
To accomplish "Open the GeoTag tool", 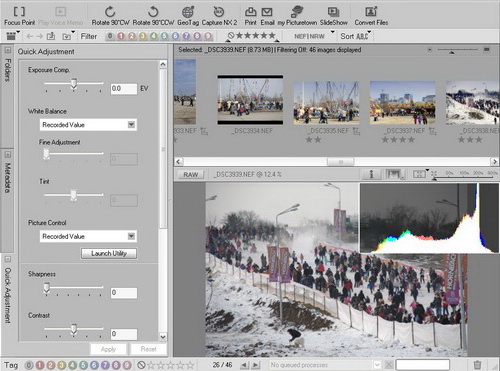I will coord(188,16).
